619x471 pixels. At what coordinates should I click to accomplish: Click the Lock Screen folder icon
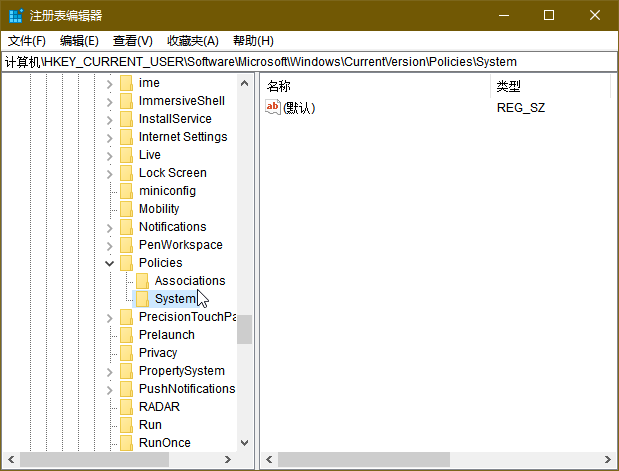[x=126, y=173]
